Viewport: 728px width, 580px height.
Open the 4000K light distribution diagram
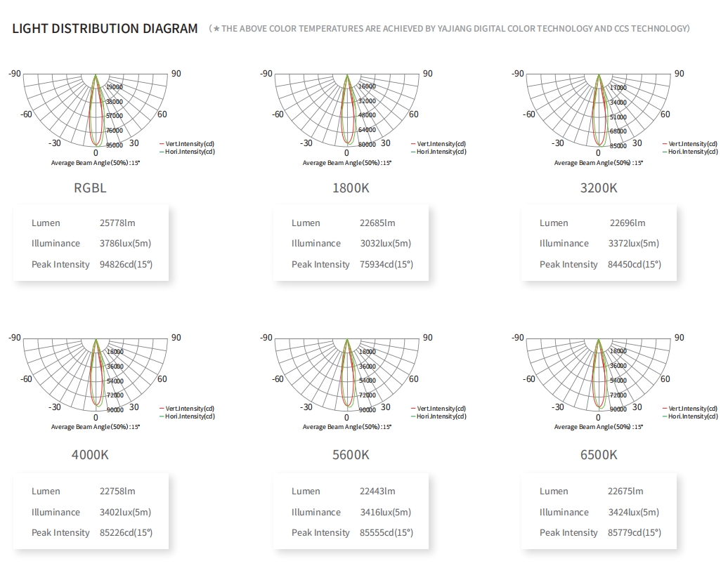click(x=96, y=376)
